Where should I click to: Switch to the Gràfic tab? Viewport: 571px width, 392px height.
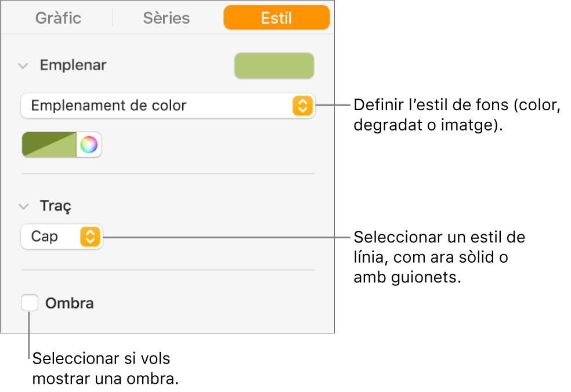[x=58, y=18]
